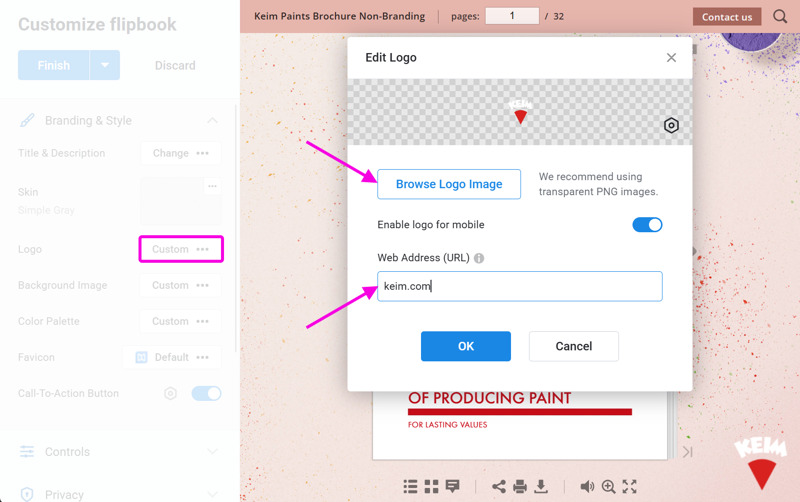Click Custom for Logo setting
The image size is (800, 502).
coord(170,249)
